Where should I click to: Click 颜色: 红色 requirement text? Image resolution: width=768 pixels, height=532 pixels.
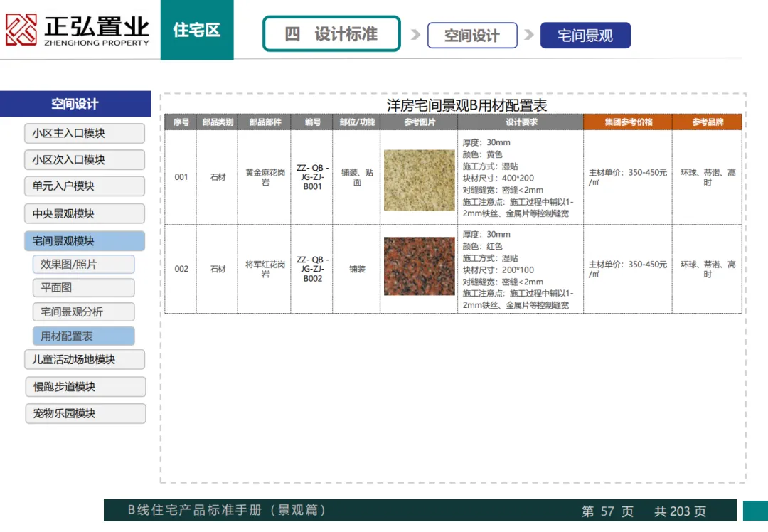coord(482,246)
